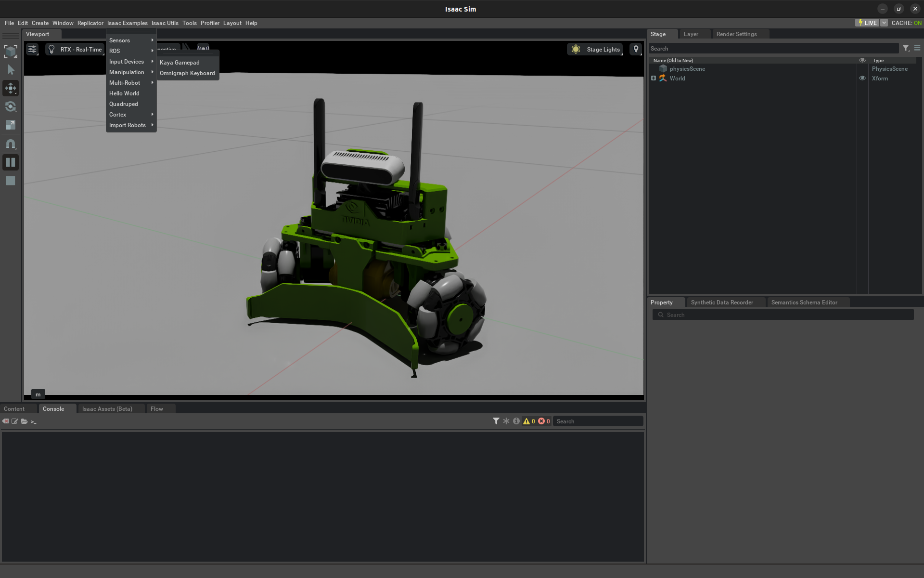Click Name (Old to New) column header

pyautogui.click(x=673, y=61)
